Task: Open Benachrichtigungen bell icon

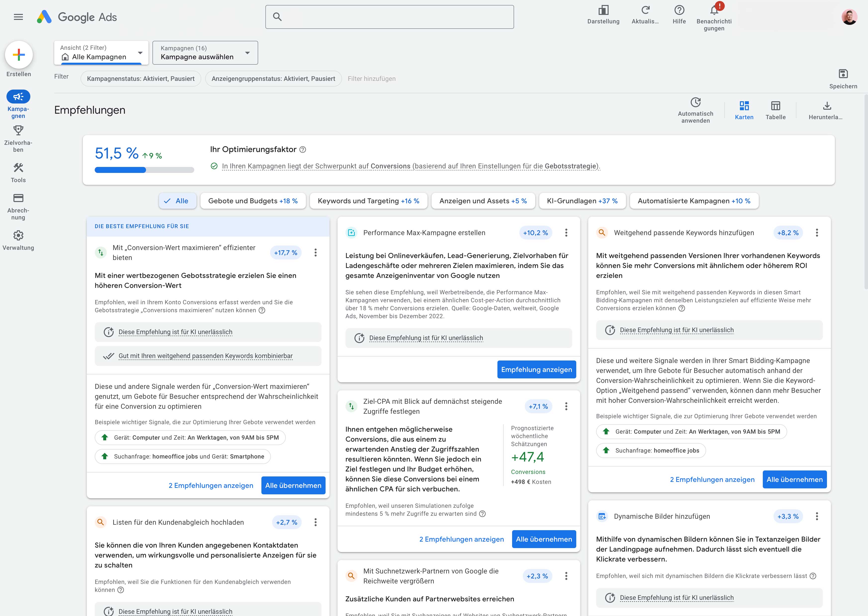Action: (714, 10)
